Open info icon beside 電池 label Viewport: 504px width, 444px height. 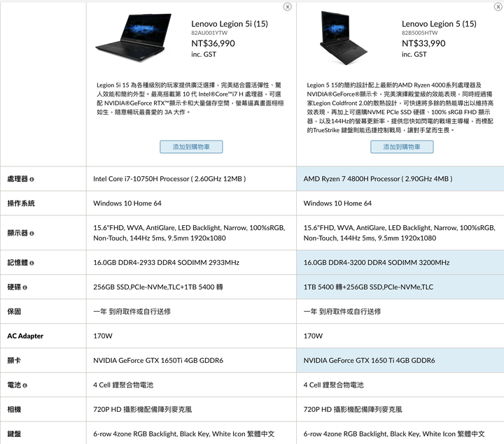[25, 385]
